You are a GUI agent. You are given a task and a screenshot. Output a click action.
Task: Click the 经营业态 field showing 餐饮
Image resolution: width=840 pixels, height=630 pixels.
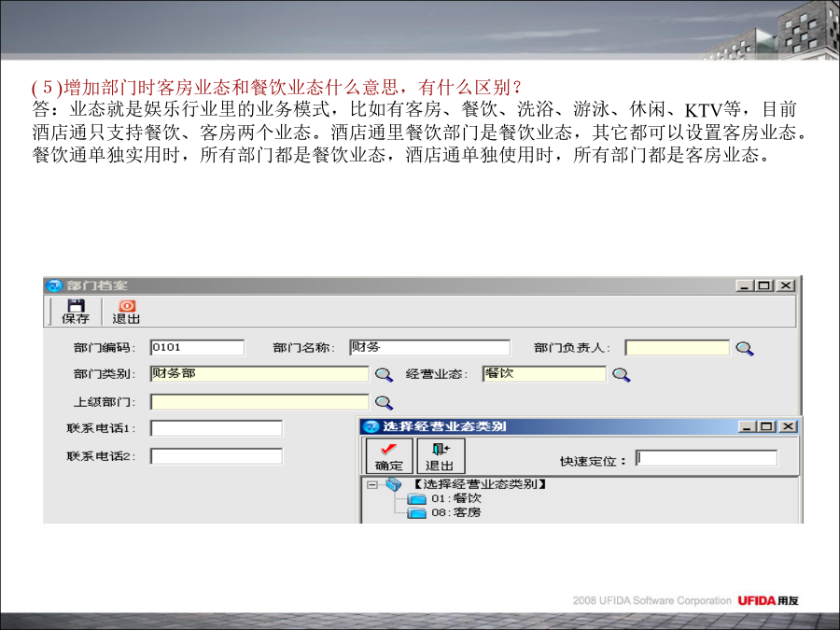544,374
